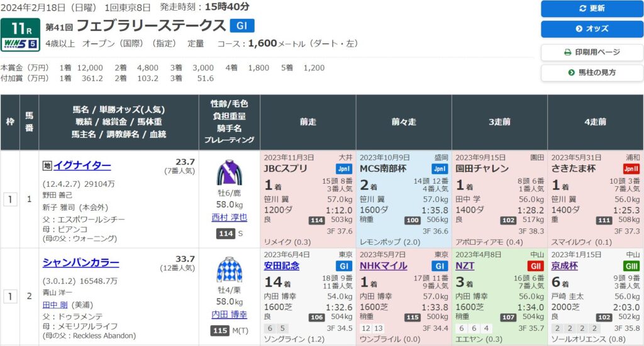Click pre-rating 115 badge under 内田 博幸
The height and width of the screenshot is (346, 644).
(x=220, y=330)
